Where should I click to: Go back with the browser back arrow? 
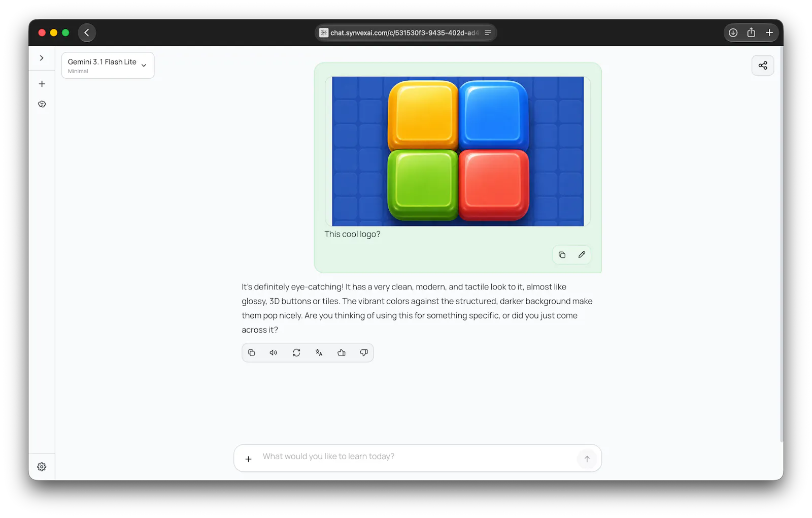pos(87,33)
